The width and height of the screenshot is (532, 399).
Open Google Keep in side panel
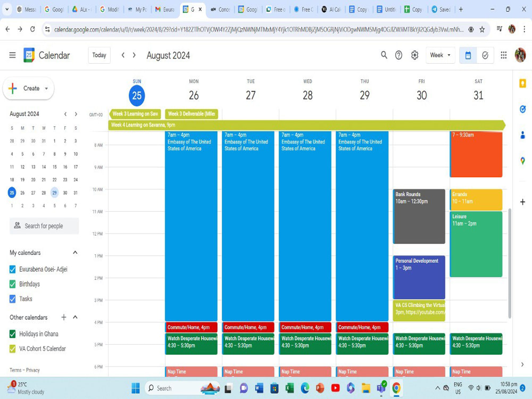click(522, 84)
